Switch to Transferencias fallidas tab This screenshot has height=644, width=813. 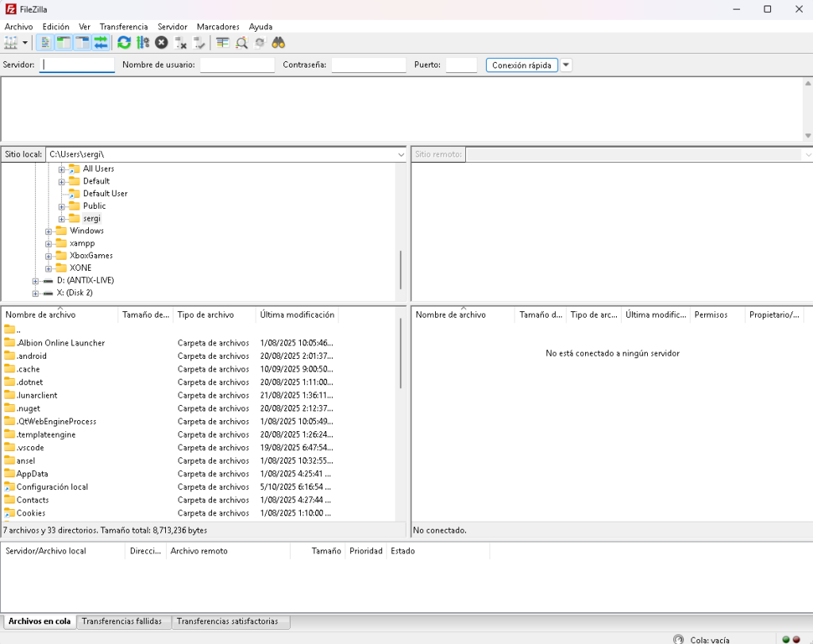coord(121,621)
